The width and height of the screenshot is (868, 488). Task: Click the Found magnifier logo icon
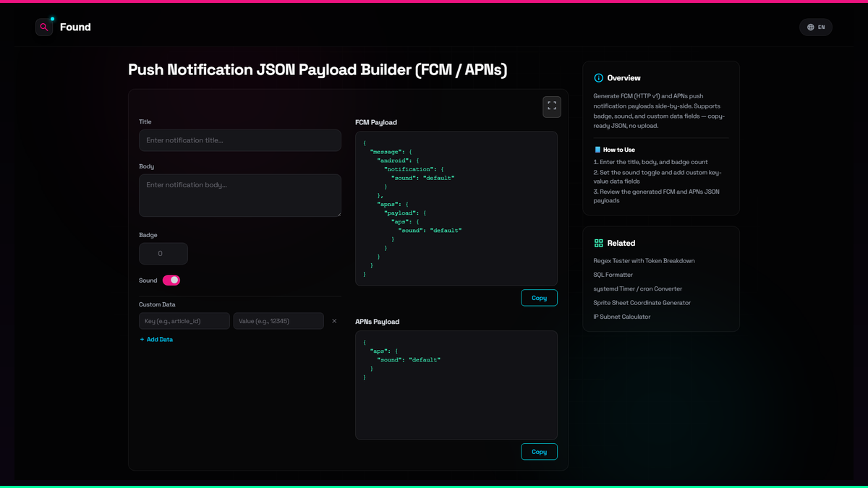pos(44,27)
